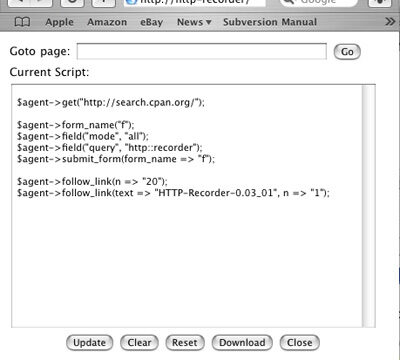Click the Clear button
The width and height of the screenshot is (400, 360).
(x=139, y=343)
